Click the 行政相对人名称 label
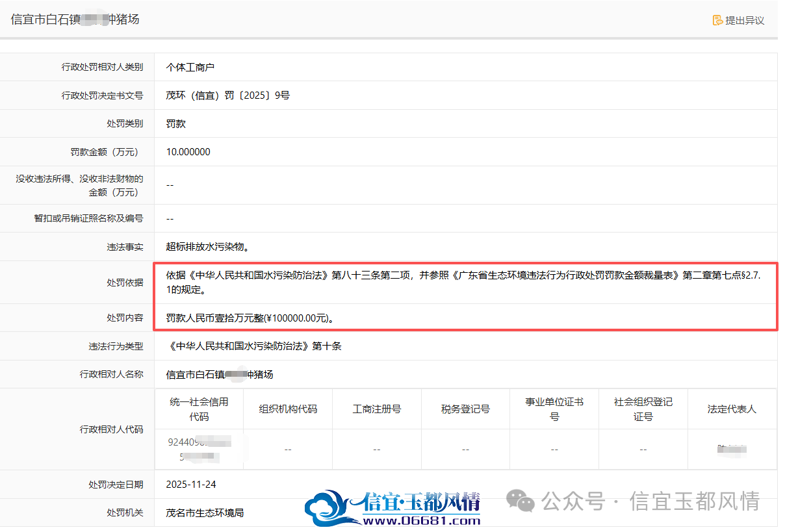785x532 pixels. coord(111,374)
